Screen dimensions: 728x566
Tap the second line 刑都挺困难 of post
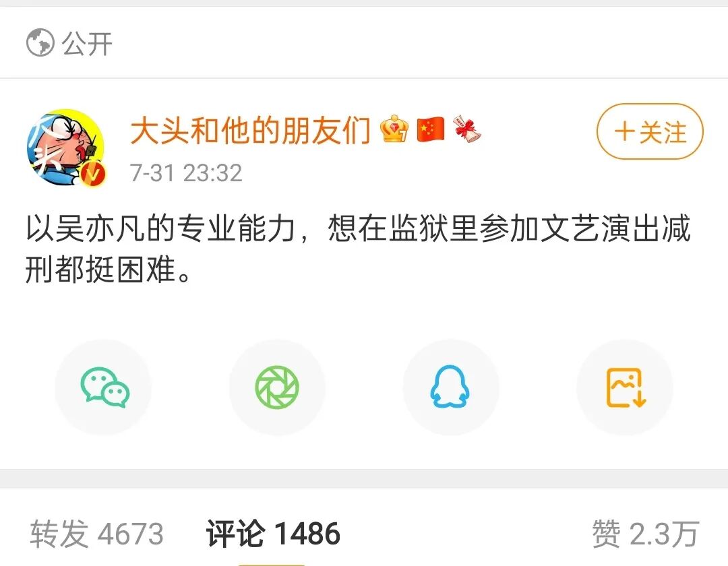tap(107, 270)
